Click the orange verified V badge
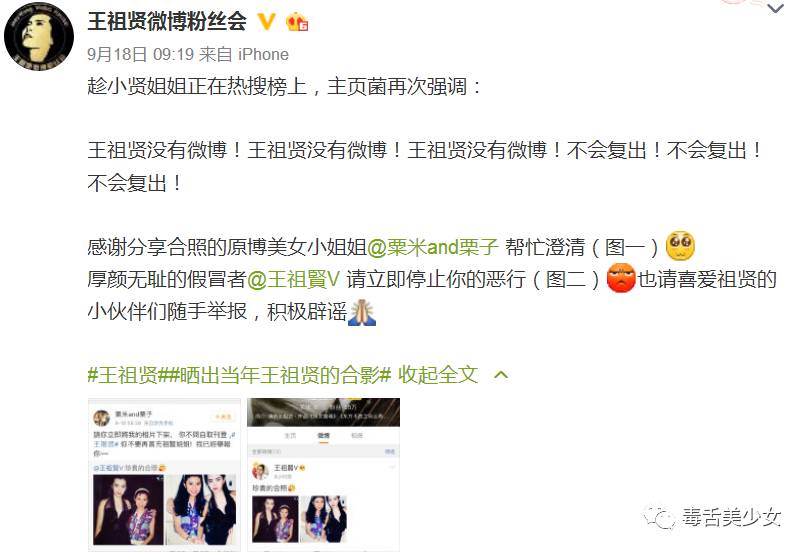Image resolution: width=807 pixels, height=552 pixels. tap(266, 22)
